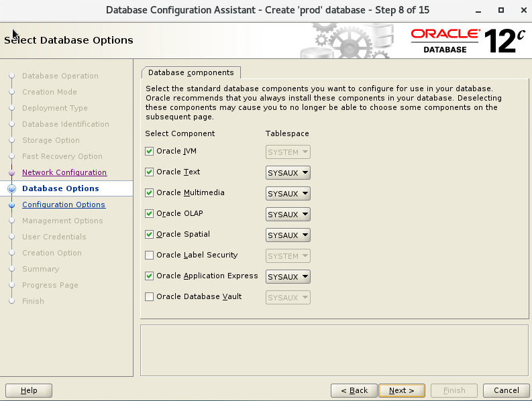Enable the Oracle Database Vault checkbox
Image resolution: width=532 pixels, height=401 pixels.
point(150,297)
